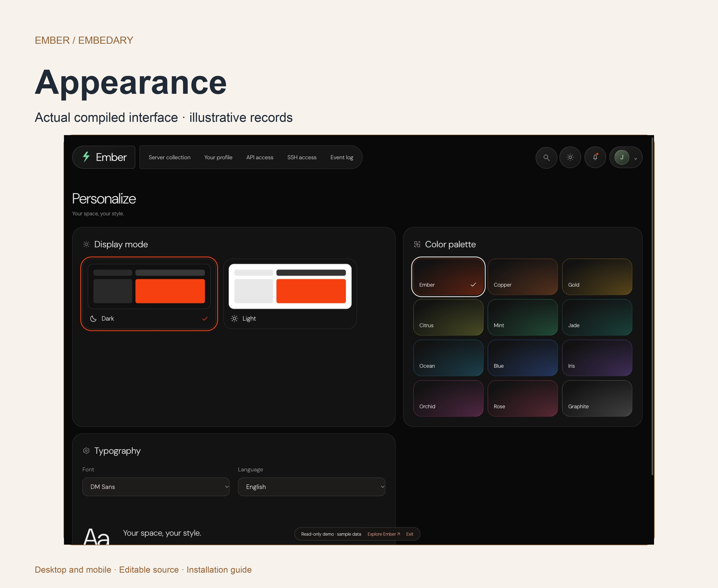
Task: Open the DM Sans font dropdown
Action: coord(156,487)
